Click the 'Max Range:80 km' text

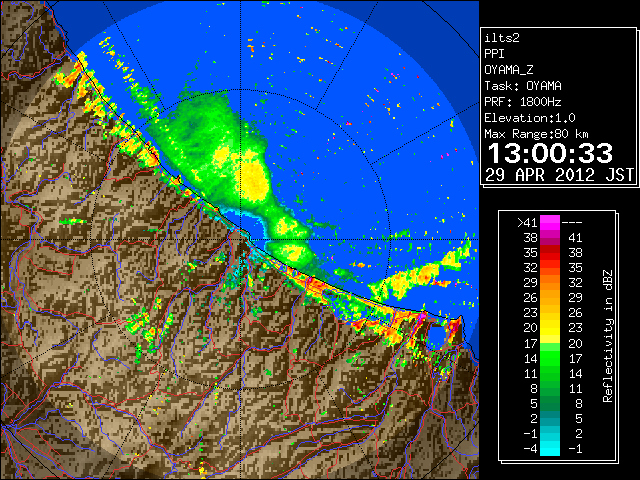[x=536, y=134]
